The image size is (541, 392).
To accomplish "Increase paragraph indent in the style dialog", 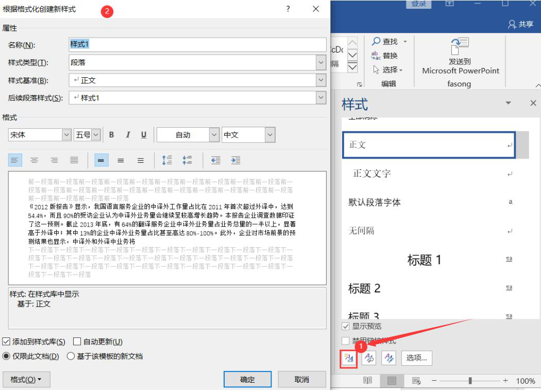I will coord(236,160).
